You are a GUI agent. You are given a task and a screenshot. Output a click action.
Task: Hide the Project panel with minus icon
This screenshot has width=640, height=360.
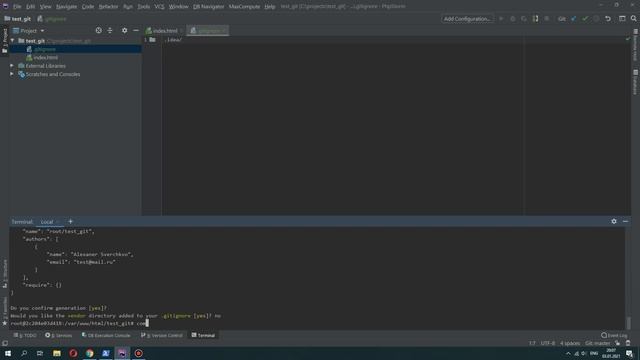click(x=136, y=31)
